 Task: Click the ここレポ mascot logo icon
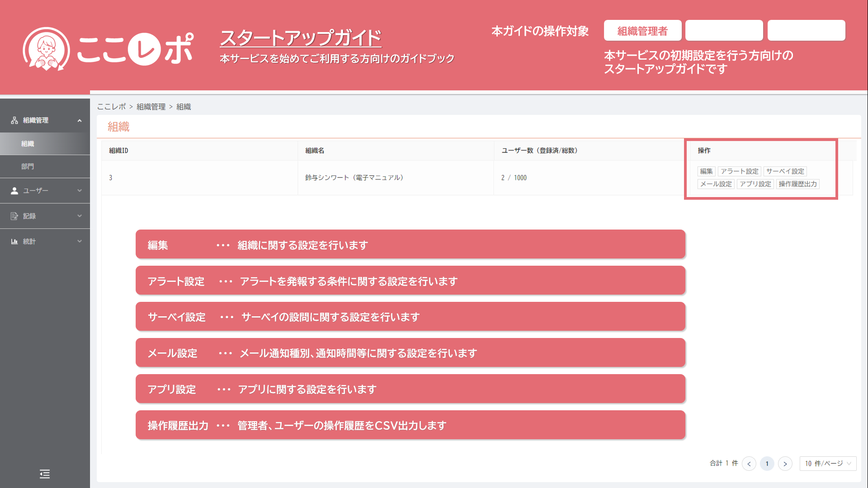(x=46, y=49)
